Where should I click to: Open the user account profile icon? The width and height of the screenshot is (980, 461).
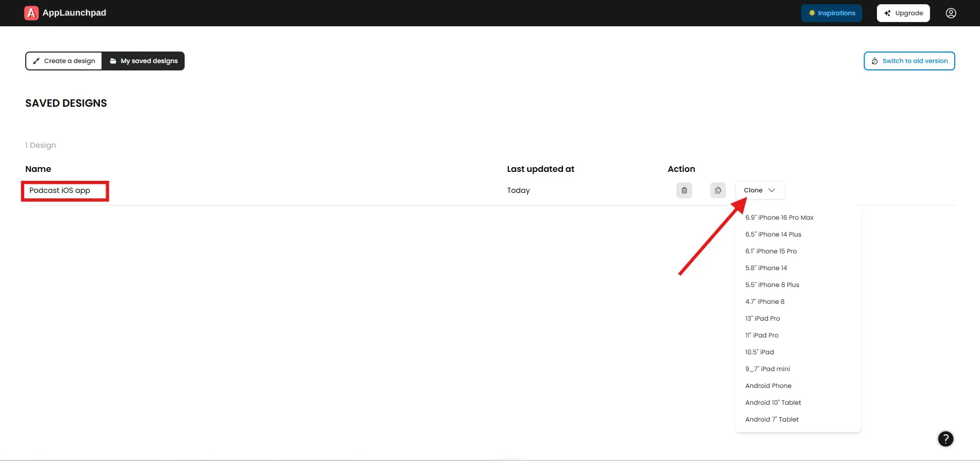[x=951, y=13]
